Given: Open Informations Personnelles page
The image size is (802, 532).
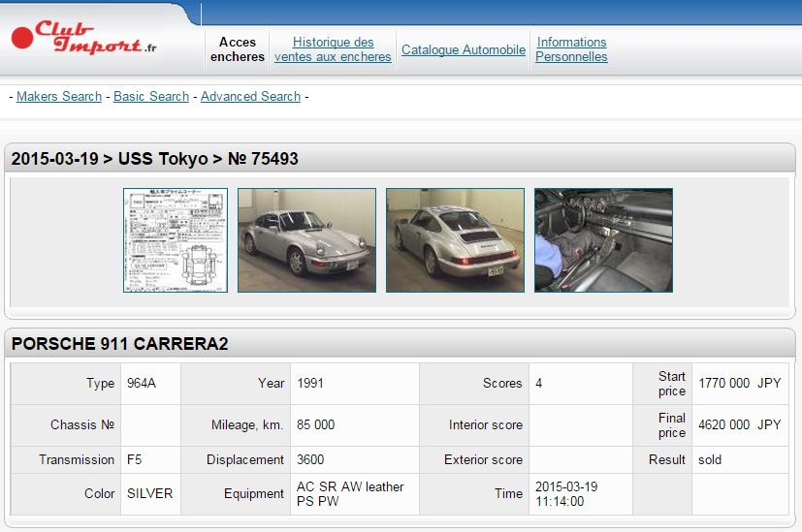Looking at the screenshot, I should coord(571,49).
